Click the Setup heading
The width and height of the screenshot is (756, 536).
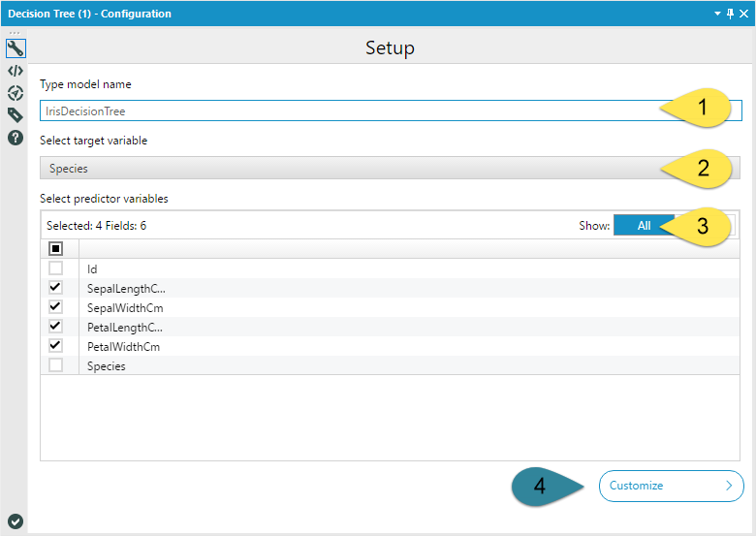(390, 47)
